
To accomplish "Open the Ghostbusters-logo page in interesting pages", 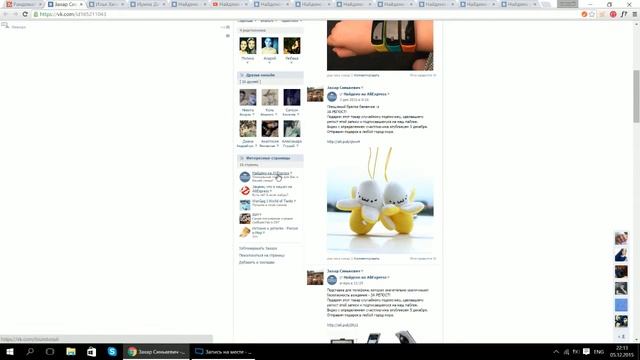I will 245,191.
